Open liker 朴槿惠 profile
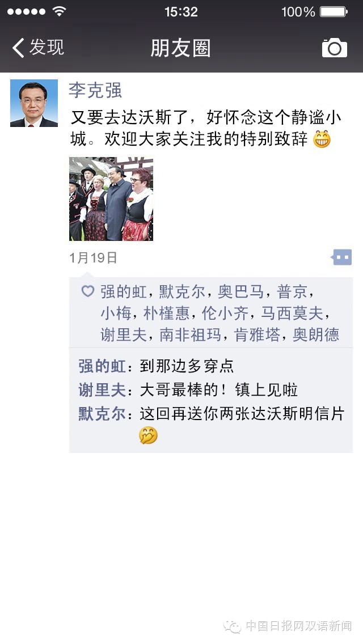This screenshot has height=644, width=363. coord(166,314)
